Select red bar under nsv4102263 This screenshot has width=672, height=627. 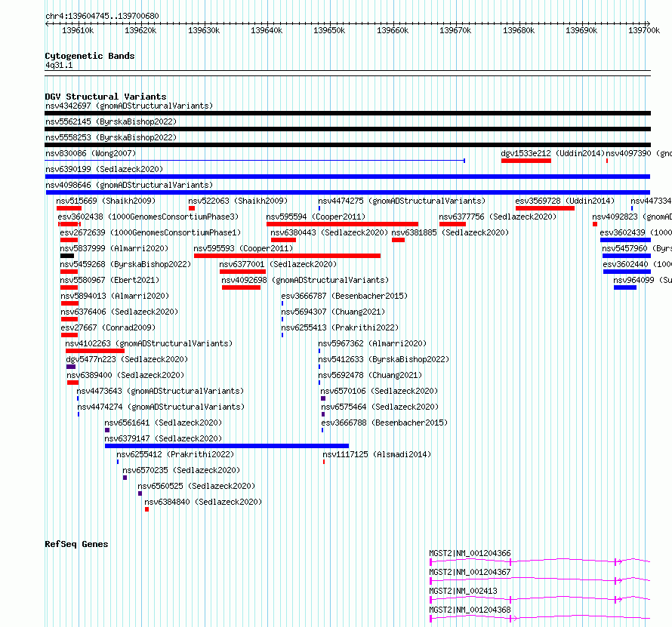[94, 351]
